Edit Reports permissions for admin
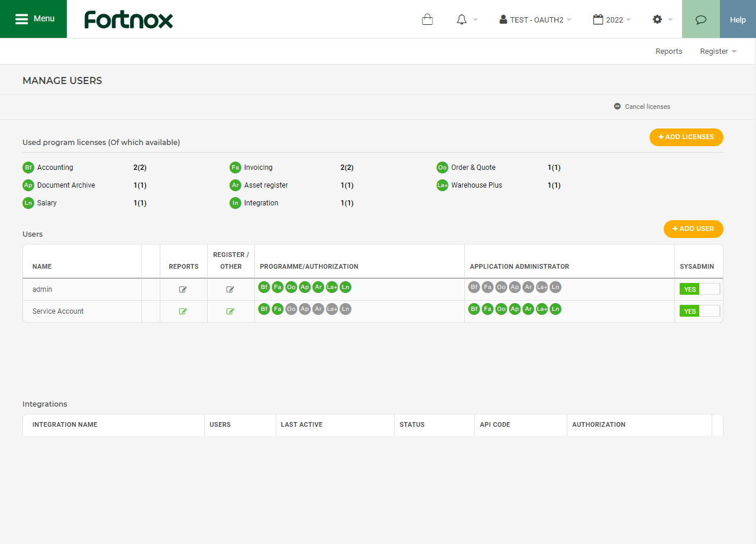The image size is (756, 544). coord(183,289)
